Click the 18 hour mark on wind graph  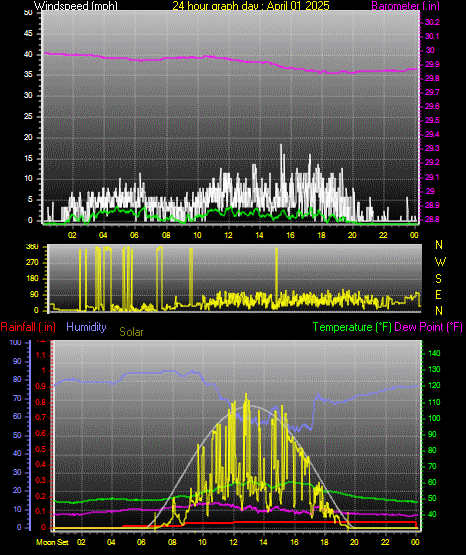point(321,235)
